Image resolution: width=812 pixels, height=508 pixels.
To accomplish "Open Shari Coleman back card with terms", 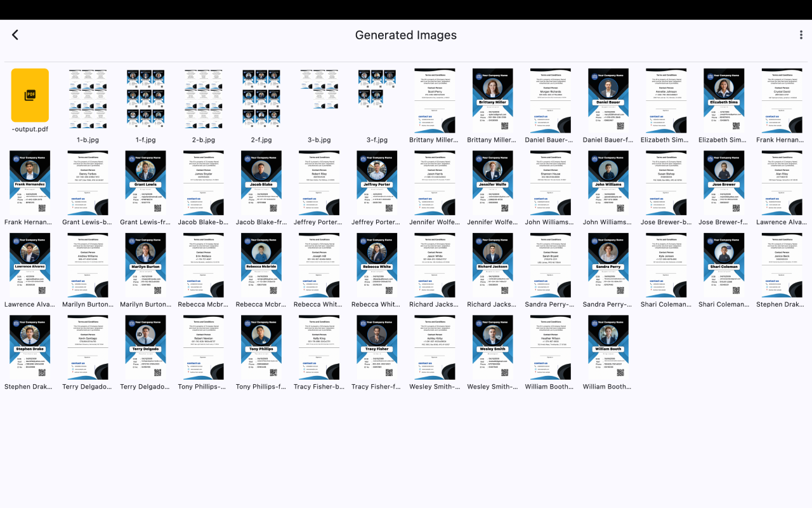I will pyautogui.click(x=666, y=265).
